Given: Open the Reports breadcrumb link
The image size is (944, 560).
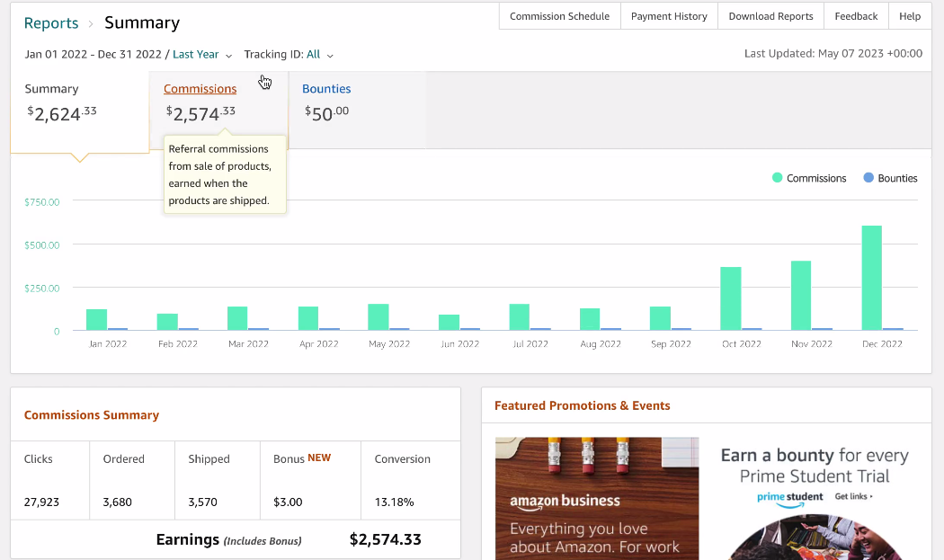Looking at the screenshot, I should click(51, 22).
